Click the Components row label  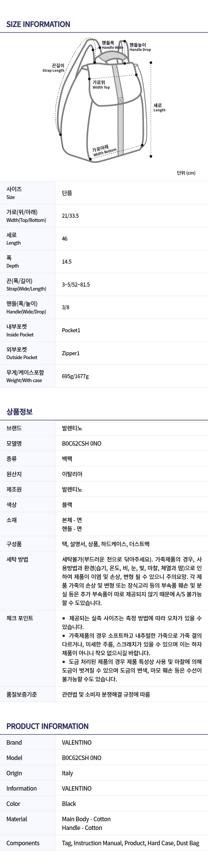[23, 843]
